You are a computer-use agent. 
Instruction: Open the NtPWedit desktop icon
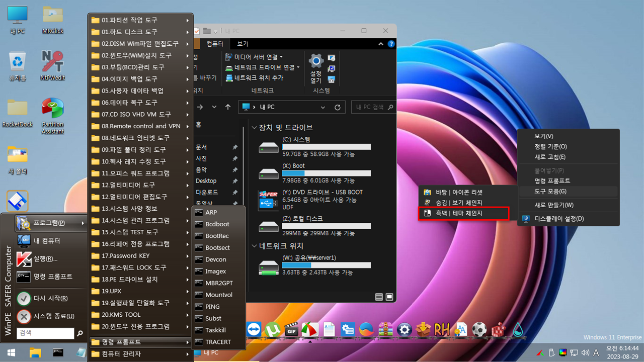(52, 65)
